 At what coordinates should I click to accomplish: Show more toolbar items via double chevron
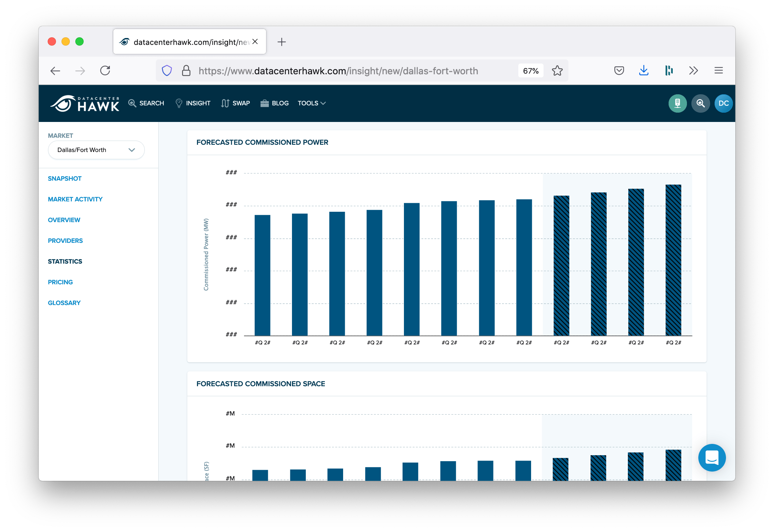693,71
